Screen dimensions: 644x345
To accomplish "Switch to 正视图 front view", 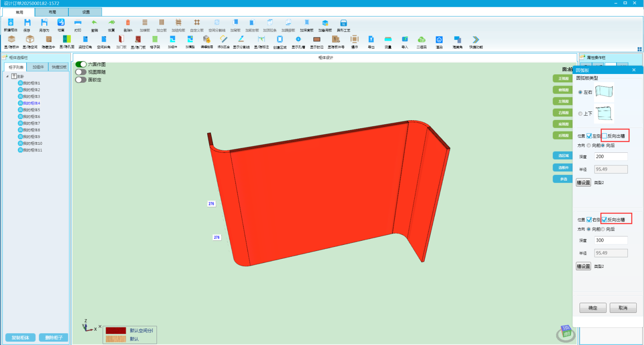I will [563, 79].
